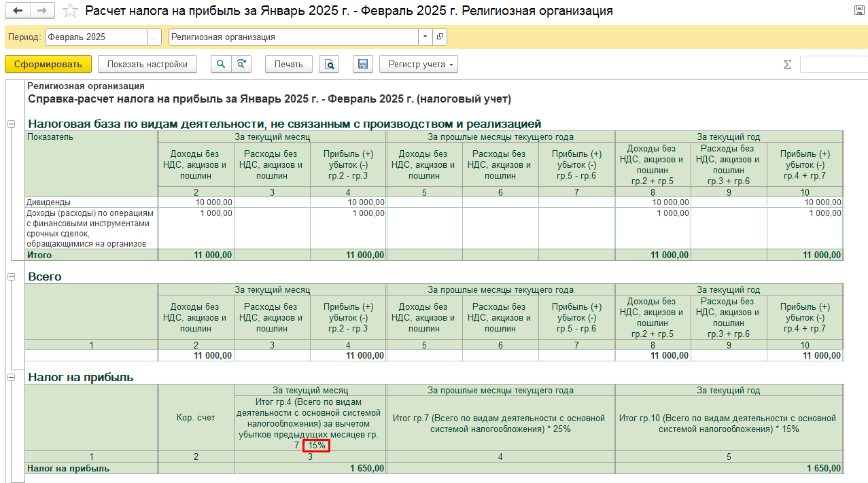Click the back navigation arrow
The image size is (868, 483).
pos(18,11)
